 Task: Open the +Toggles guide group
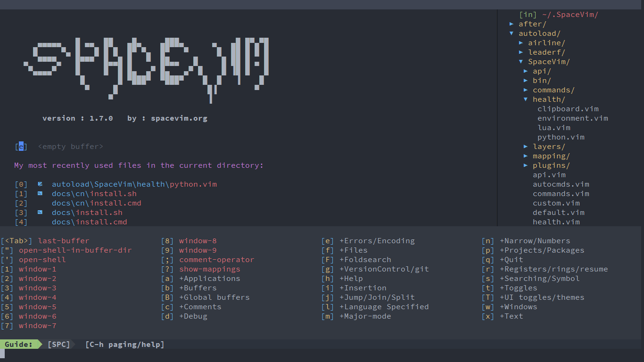[519, 288]
